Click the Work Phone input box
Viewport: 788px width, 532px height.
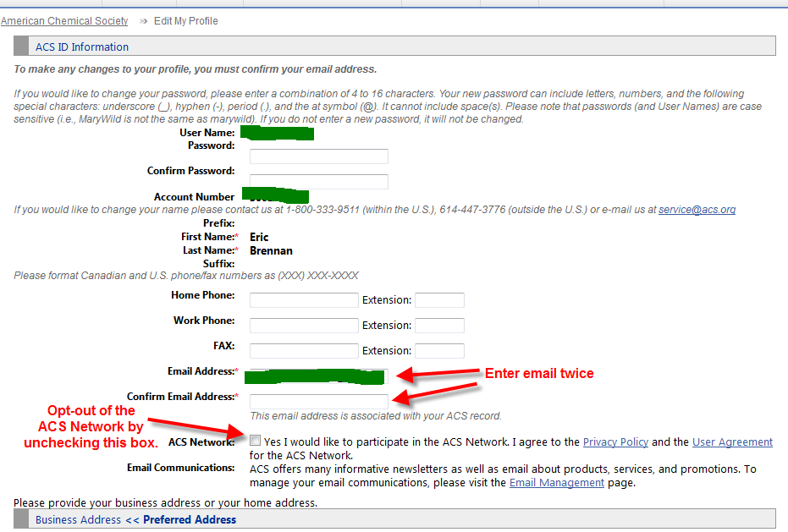(304, 326)
